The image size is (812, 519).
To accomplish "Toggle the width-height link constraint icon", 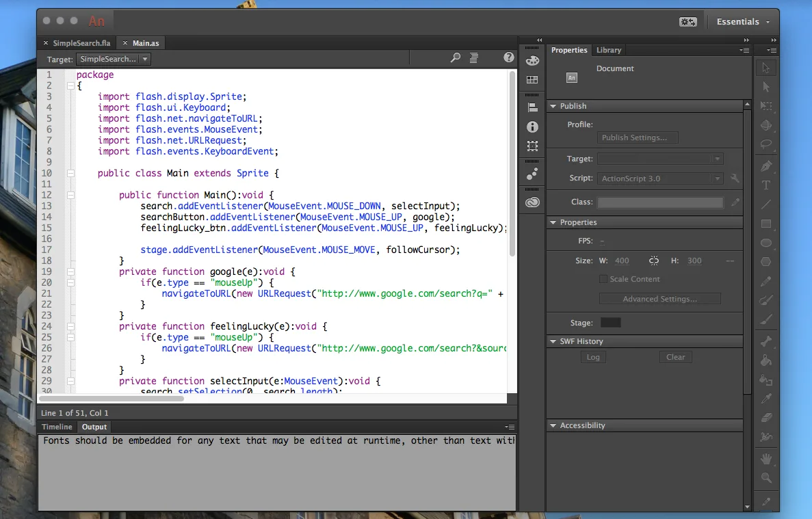I will (654, 261).
